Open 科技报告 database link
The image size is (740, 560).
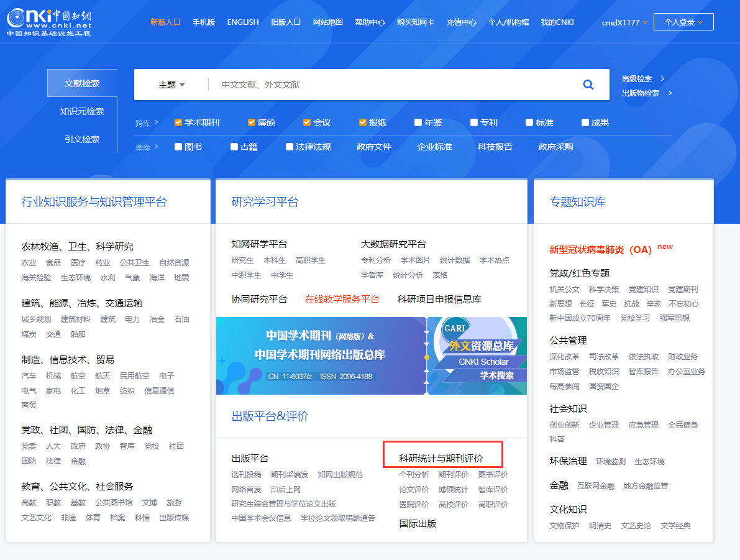pos(495,147)
